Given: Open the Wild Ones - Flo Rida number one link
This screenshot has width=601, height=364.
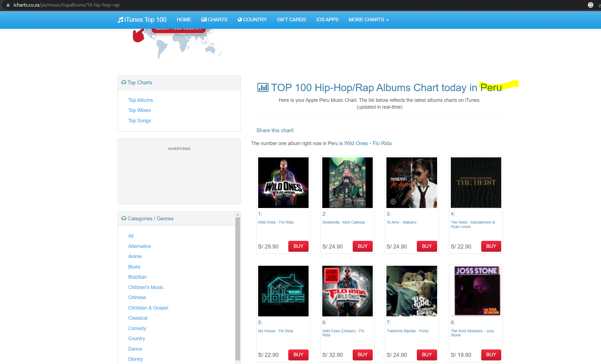Looking at the screenshot, I should [x=368, y=143].
